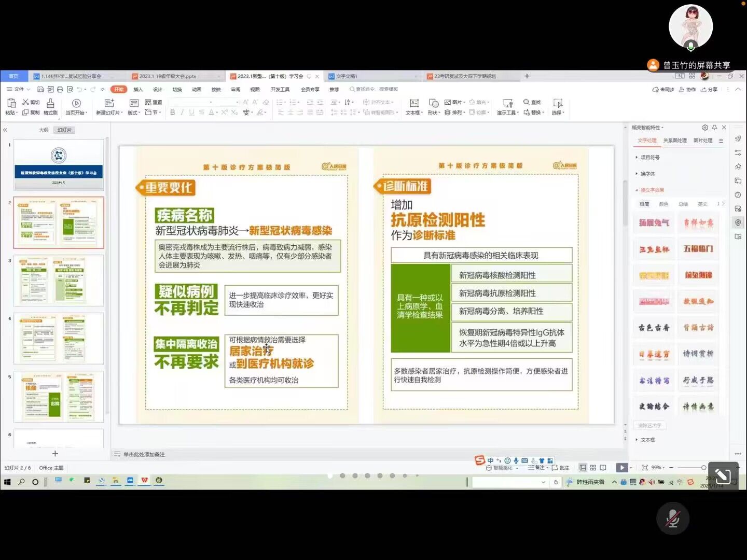
Task: Click the save icon in quick toolbar
Action: click(x=40, y=89)
